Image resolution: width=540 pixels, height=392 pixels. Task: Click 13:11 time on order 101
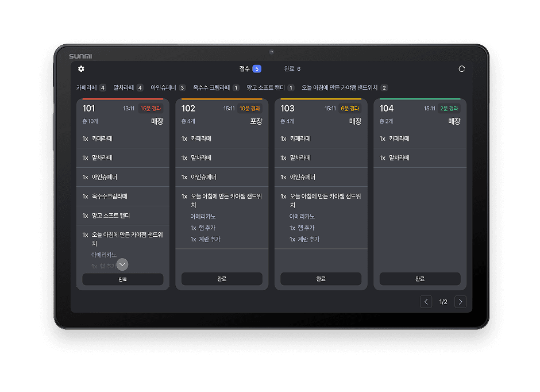[129, 109]
